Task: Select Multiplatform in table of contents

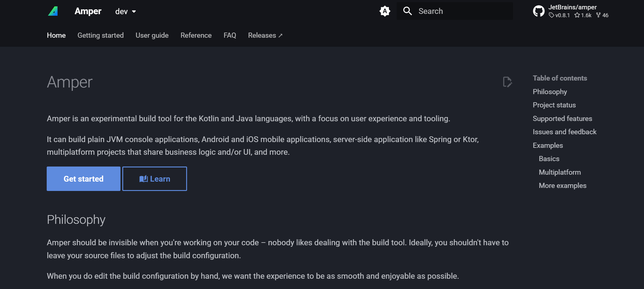Action: tap(560, 172)
